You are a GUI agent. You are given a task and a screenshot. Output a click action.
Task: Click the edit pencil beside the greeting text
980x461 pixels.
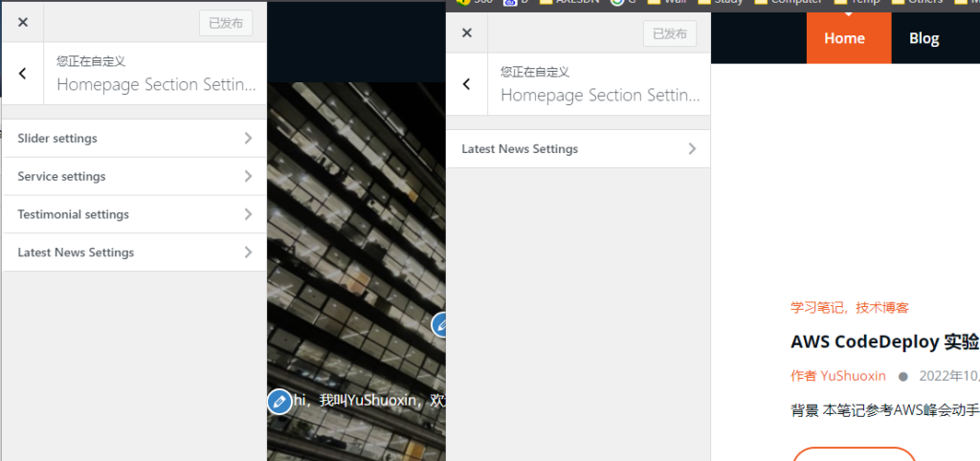click(278, 402)
